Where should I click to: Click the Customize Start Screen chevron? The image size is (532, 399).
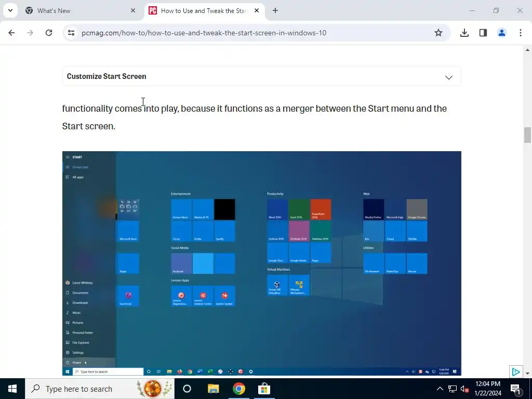448,77
